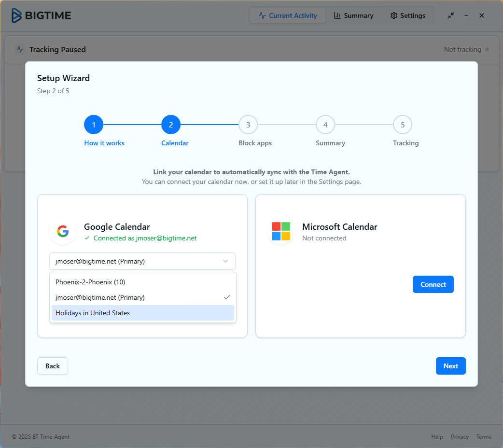Click the BigTime logo icon
The width and height of the screenshot is (503, 448).
[x=17, y=15]
